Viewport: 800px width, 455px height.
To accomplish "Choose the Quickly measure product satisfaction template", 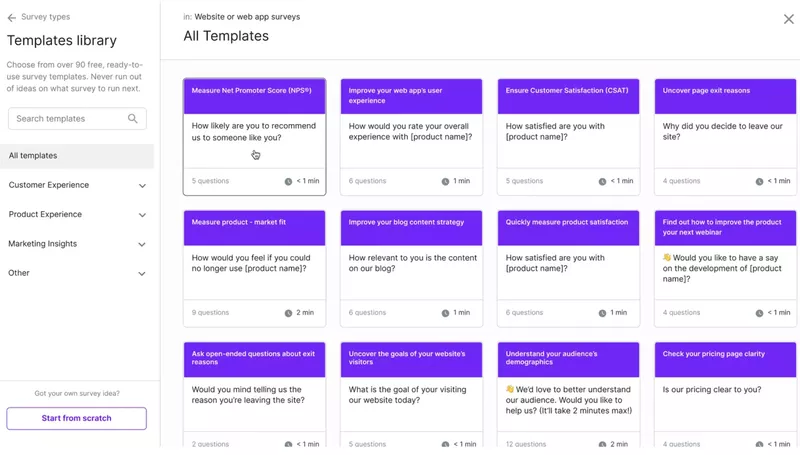I will (568, 268).
